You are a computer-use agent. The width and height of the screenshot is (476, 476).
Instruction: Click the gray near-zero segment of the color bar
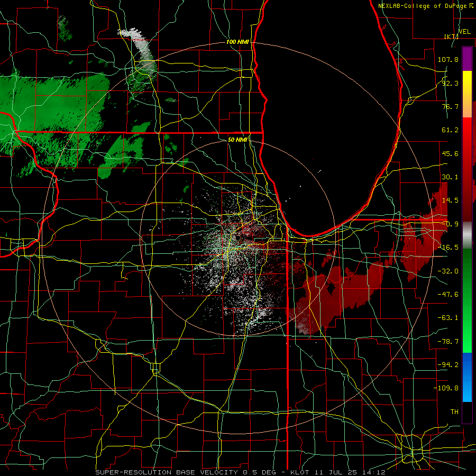coord(467,235)
